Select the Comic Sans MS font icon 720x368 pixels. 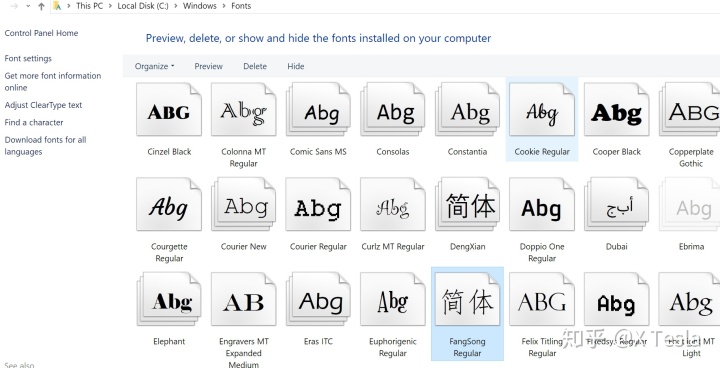point(318,109)
